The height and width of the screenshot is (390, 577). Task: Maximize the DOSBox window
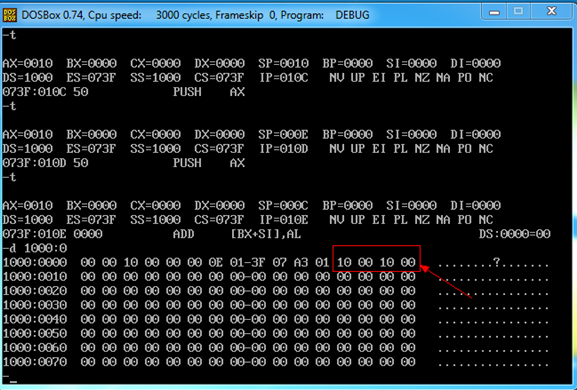(518, 12)
